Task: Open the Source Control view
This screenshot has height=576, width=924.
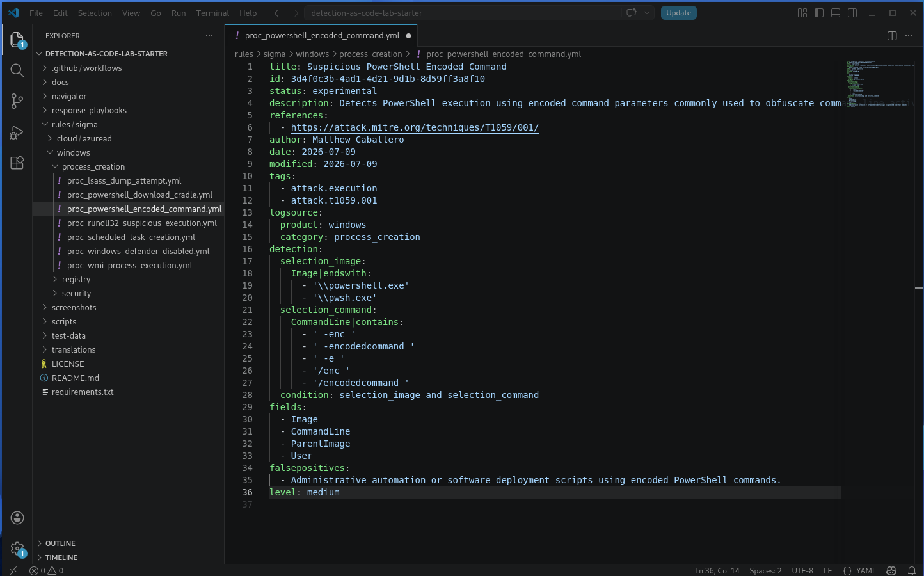Action: [x=17, y=101]
